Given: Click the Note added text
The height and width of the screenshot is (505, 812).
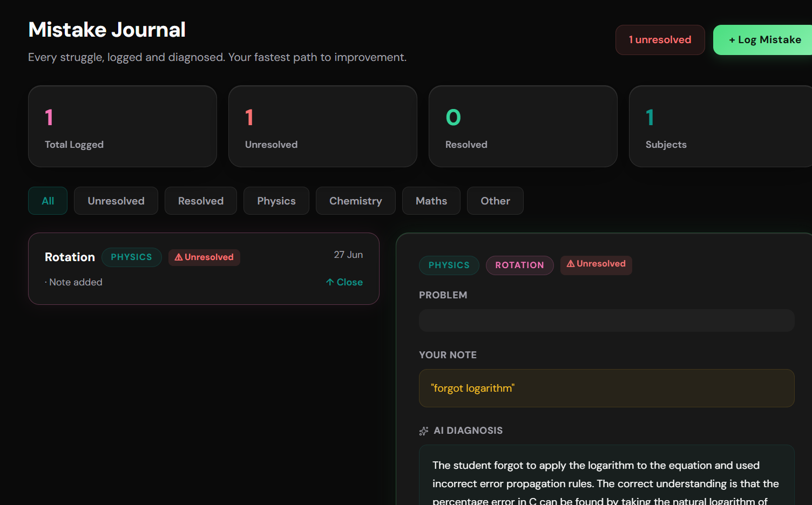Looking at the screenshot, I should [74, 282].
